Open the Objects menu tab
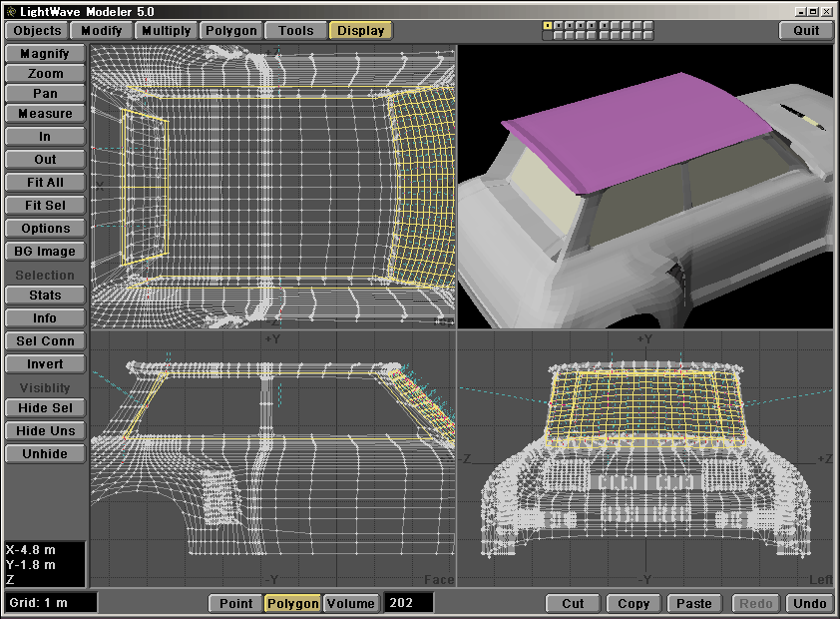Viewport: 840px width, 619px height. tap(37, 30)
